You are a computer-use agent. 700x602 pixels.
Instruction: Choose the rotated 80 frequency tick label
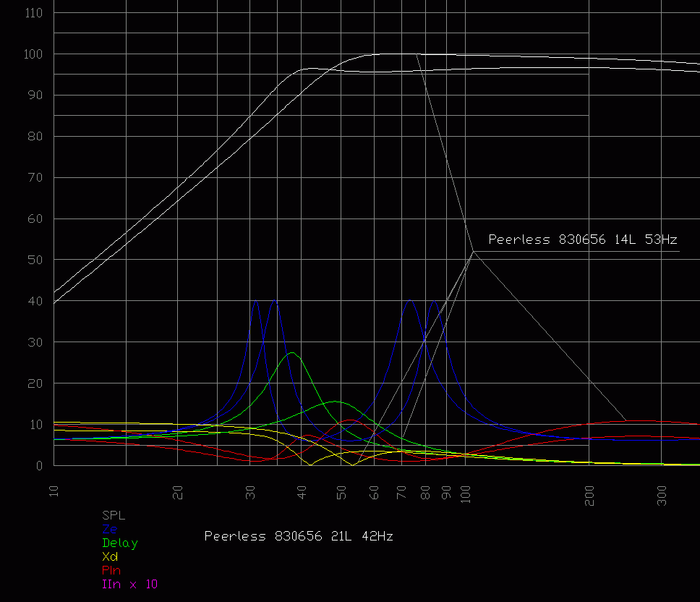(x=425, y=493)
